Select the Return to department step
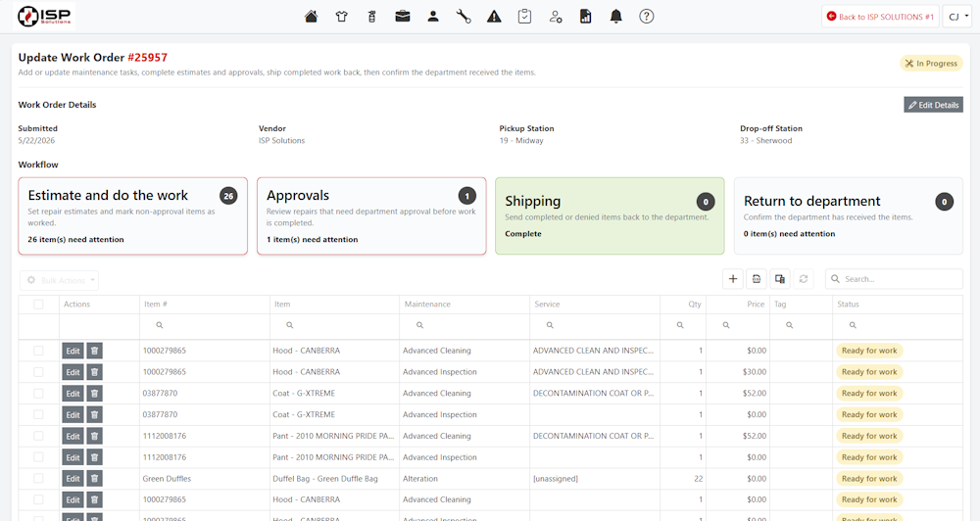The image size is (980, 521). point(849,216)
